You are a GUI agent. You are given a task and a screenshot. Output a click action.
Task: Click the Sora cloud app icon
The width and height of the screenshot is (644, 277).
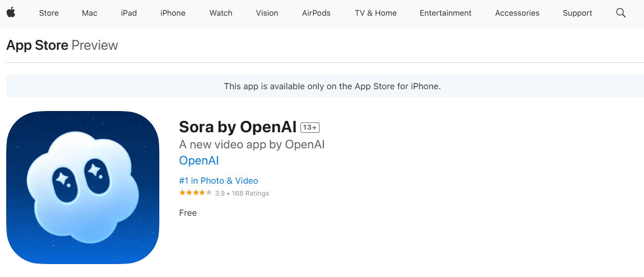click(x=83, y=187)
